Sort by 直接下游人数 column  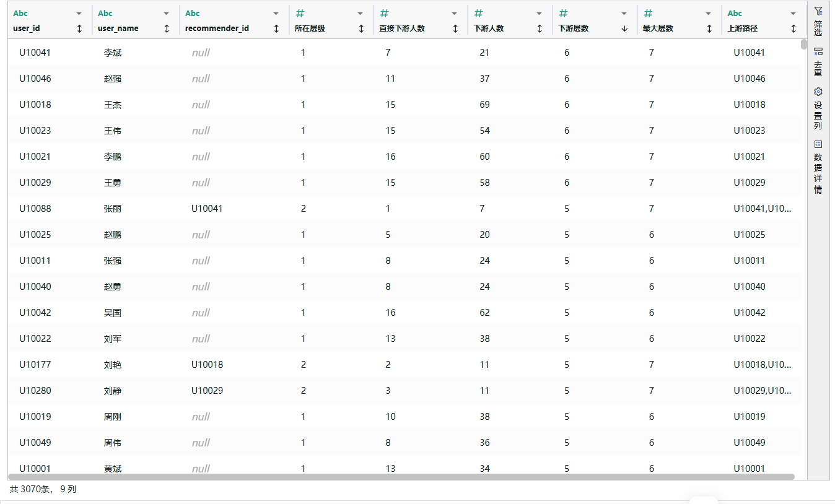click(455, 28)
